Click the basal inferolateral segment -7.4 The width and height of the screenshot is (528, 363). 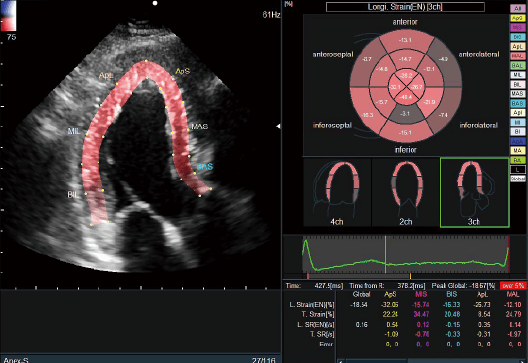(444, 115)
